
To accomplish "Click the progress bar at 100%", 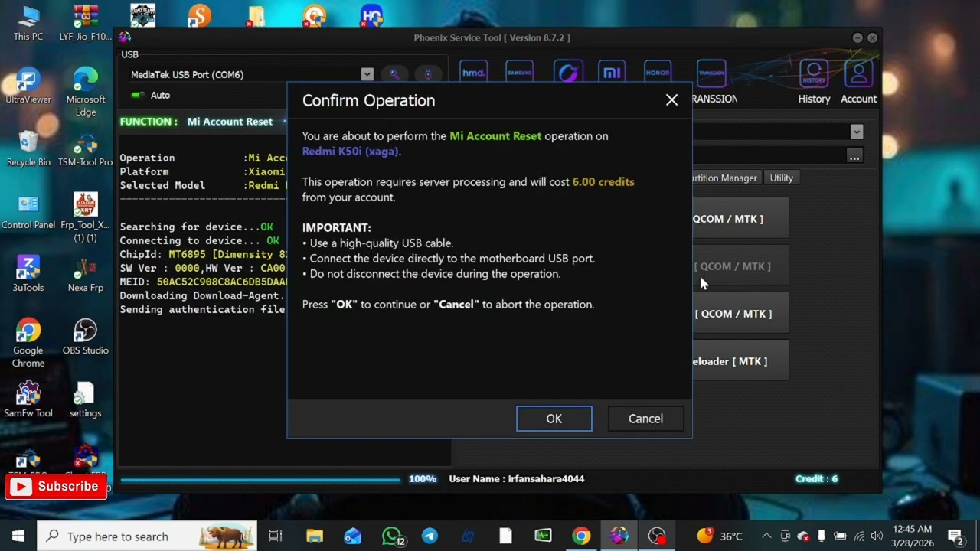I will point(260,480).
